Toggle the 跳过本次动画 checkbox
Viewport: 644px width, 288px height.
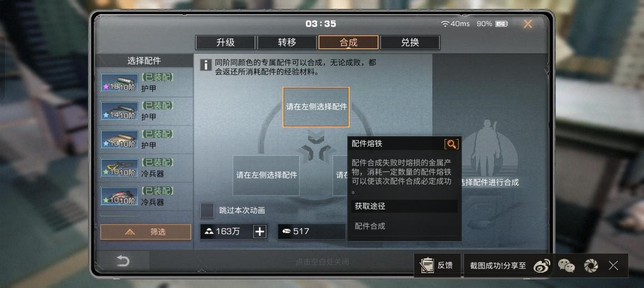click(207, 211)
